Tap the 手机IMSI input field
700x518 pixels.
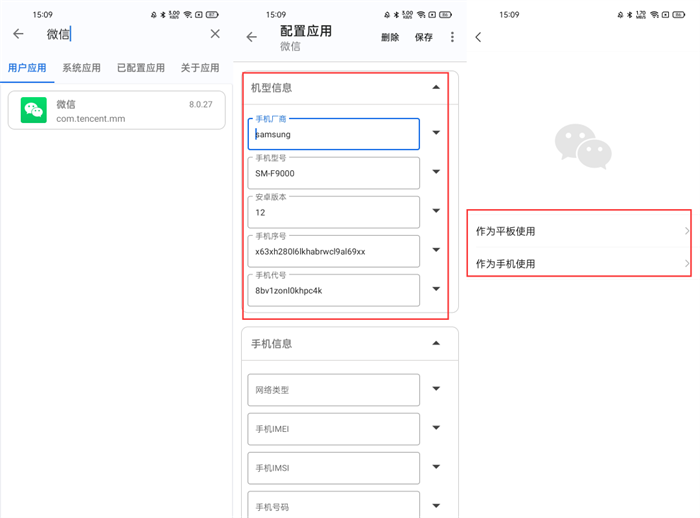[x=333, y=468]
